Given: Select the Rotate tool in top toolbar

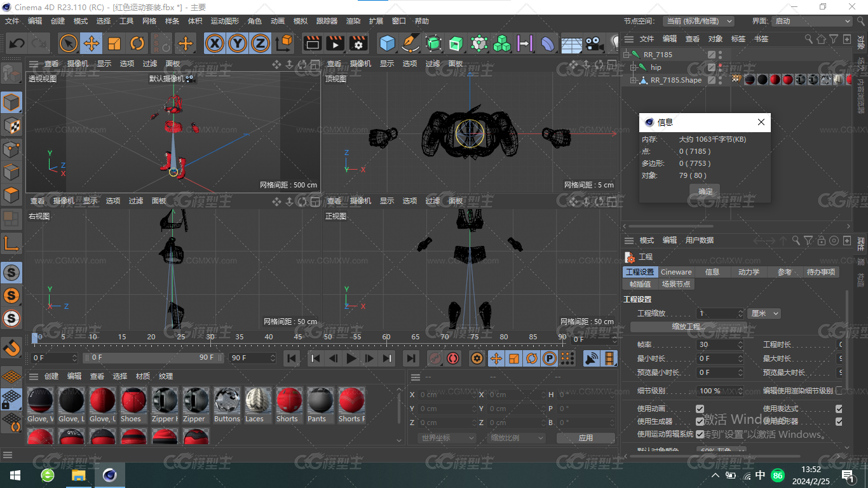Looking at the screenshot, I should point(137,43).
